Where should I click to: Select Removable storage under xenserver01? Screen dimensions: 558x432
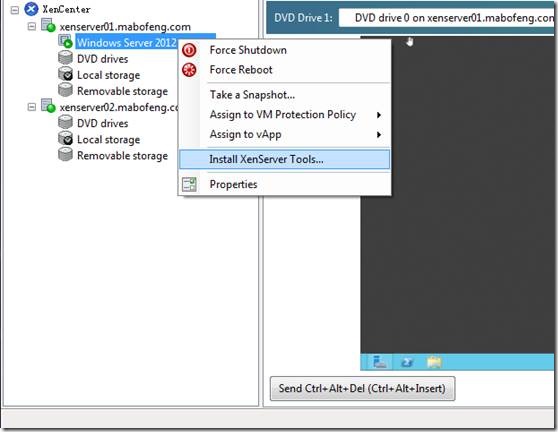pyautogui.click(x=122, y=91)
